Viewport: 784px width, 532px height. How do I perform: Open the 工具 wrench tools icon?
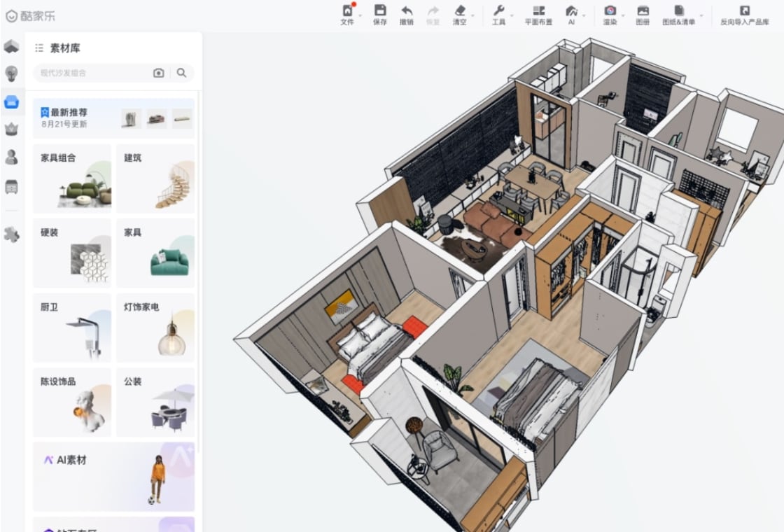tap(498, 10)
